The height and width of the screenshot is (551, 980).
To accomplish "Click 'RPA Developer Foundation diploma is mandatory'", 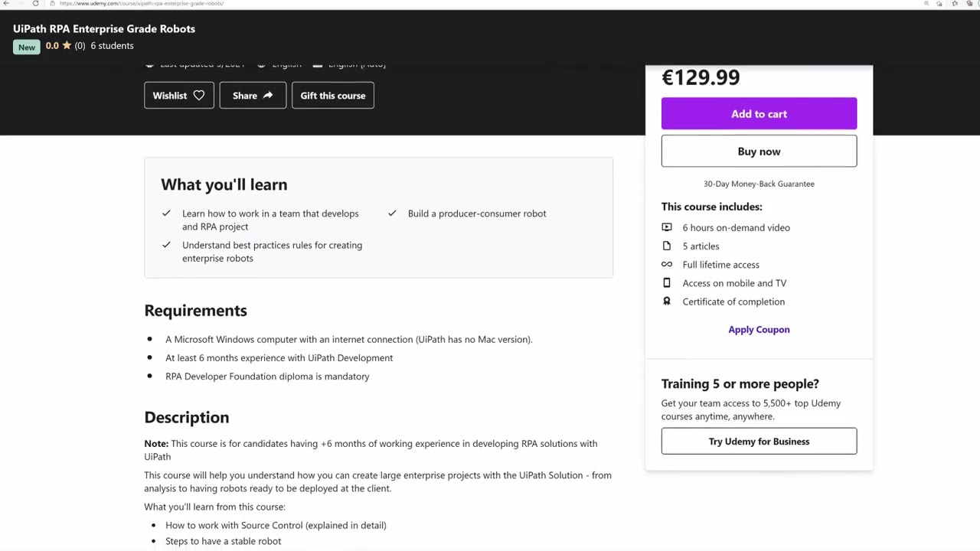I will [267, 377].
